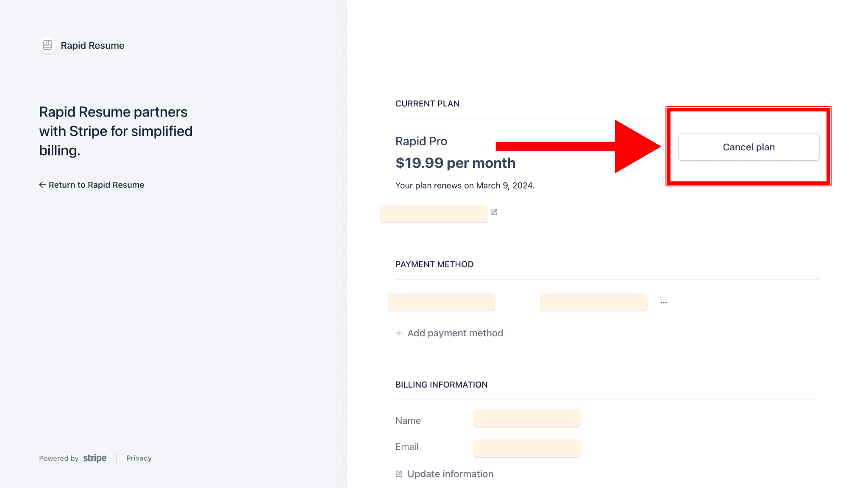868x488 pixels.
Task: Click the plus icon for Add payment method
Action: (x=399, y=333)
